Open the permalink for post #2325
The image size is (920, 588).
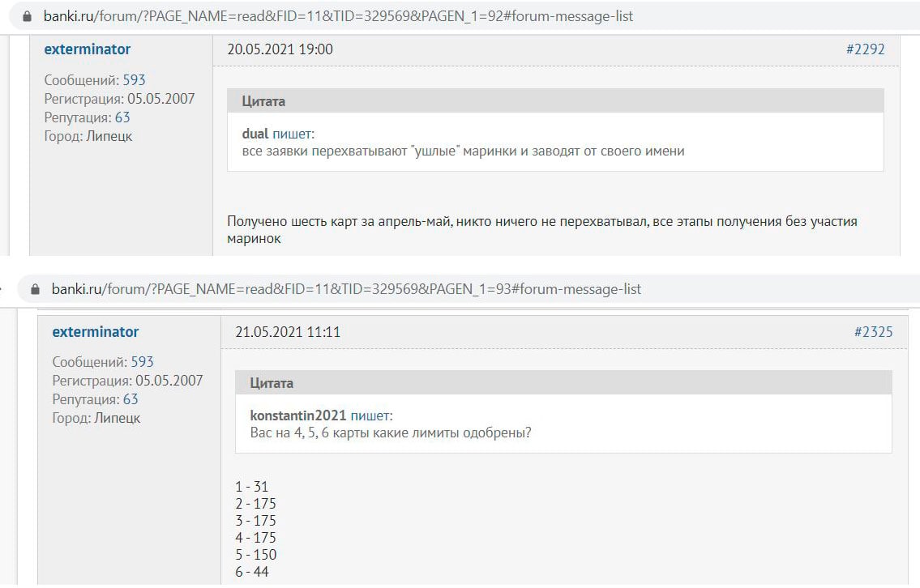(873, 332)
